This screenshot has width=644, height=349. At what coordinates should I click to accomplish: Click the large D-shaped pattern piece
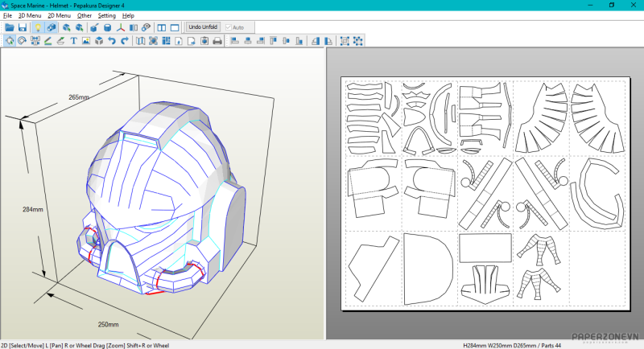click(427, 269)
